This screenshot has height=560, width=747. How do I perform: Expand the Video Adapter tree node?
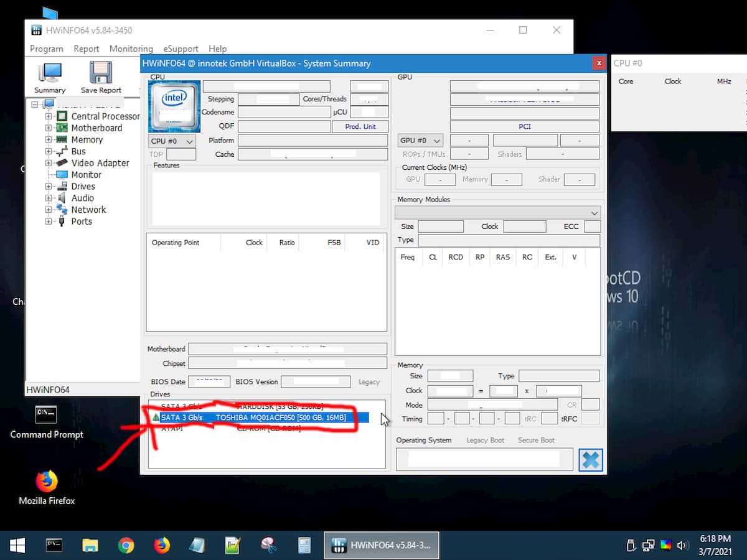[x=49, y=163]
